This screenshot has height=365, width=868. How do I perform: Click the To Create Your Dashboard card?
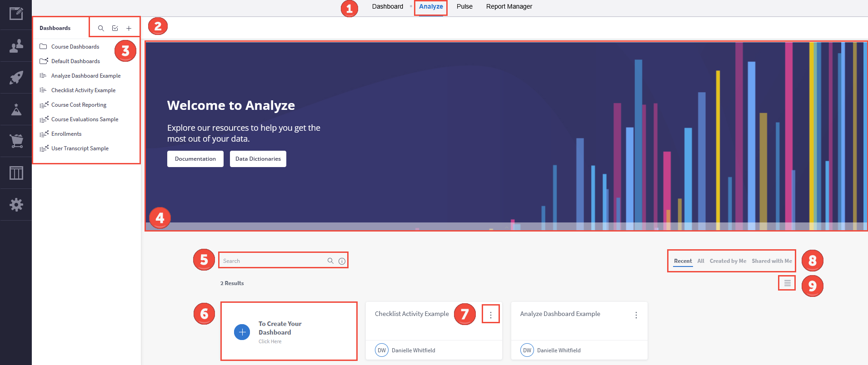(x=289, y=331)
